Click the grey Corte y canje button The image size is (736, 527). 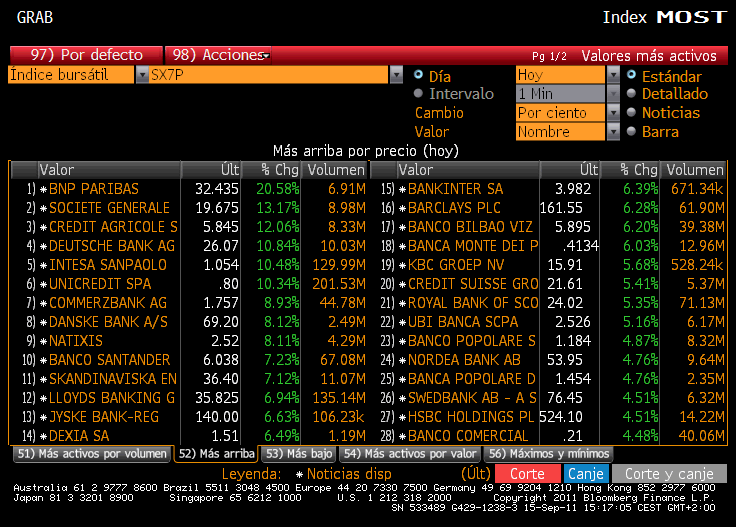tap(669, 474)
